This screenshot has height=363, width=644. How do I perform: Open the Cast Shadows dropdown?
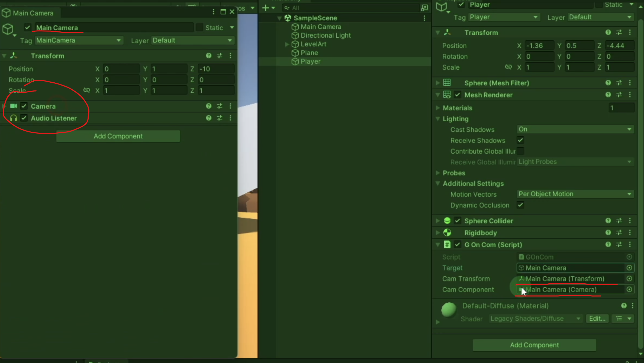tap(575, 129)
